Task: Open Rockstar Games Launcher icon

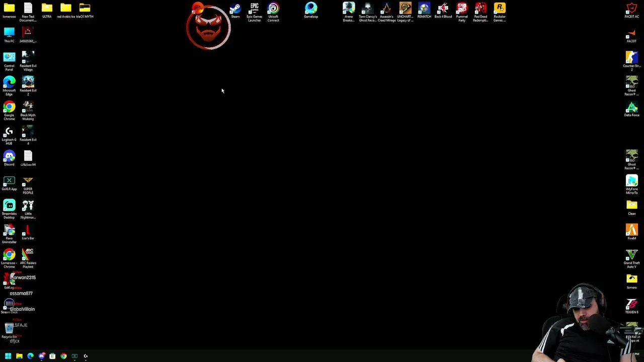Action: point(500,12)
